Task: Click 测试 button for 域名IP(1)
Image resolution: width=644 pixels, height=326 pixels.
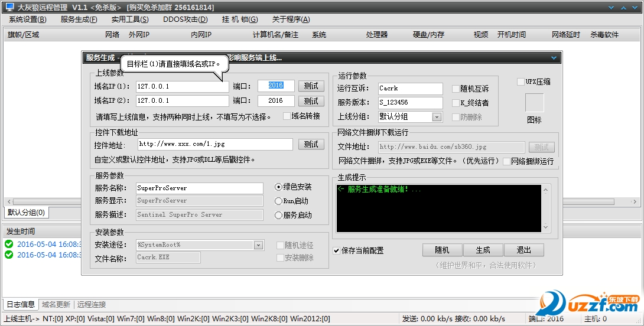Action: pos(311,86)
